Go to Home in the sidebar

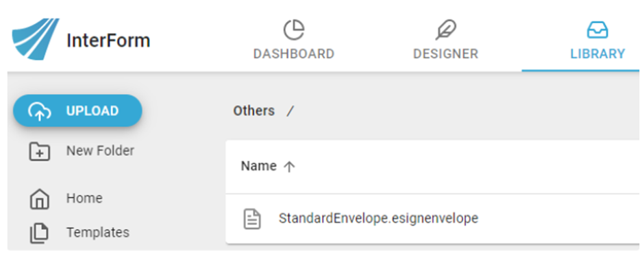(x=84, y=198)
